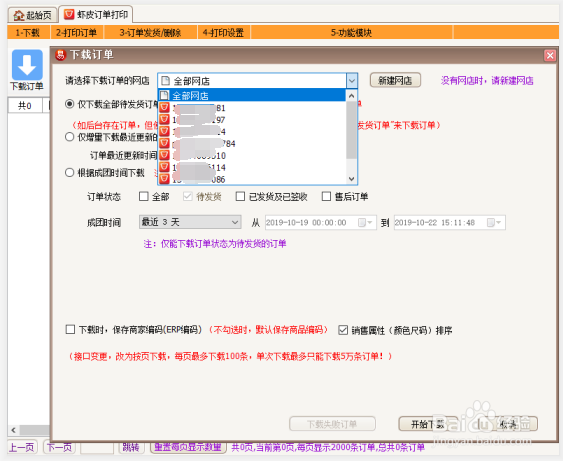Click the shop list scrollbar down arrow
The height and width of the screenshot is (461, 563).
point(352,178)
